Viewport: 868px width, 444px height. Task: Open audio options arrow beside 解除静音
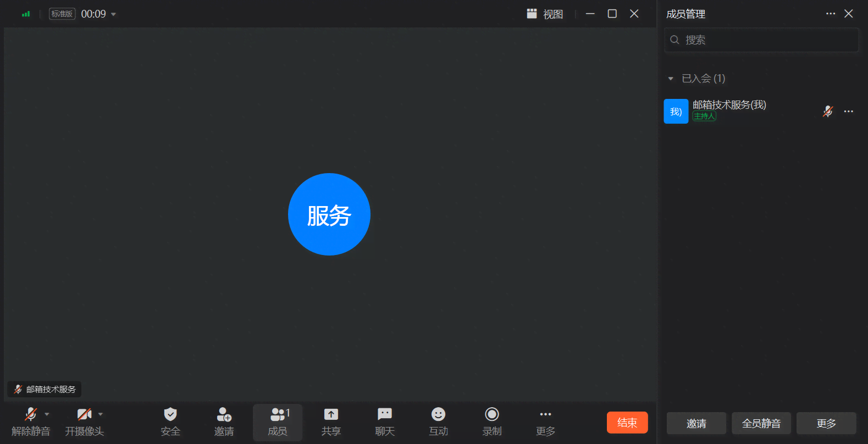pos(47,414)
